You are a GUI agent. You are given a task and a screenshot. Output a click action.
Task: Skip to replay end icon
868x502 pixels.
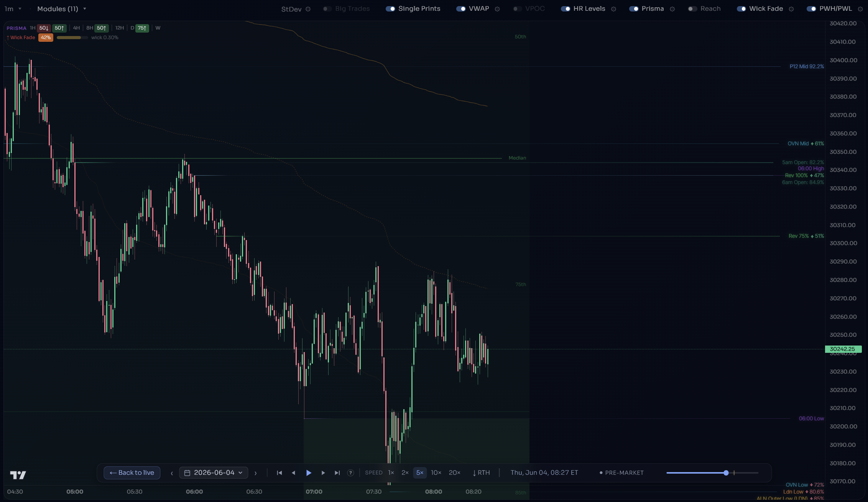[337, 473]
